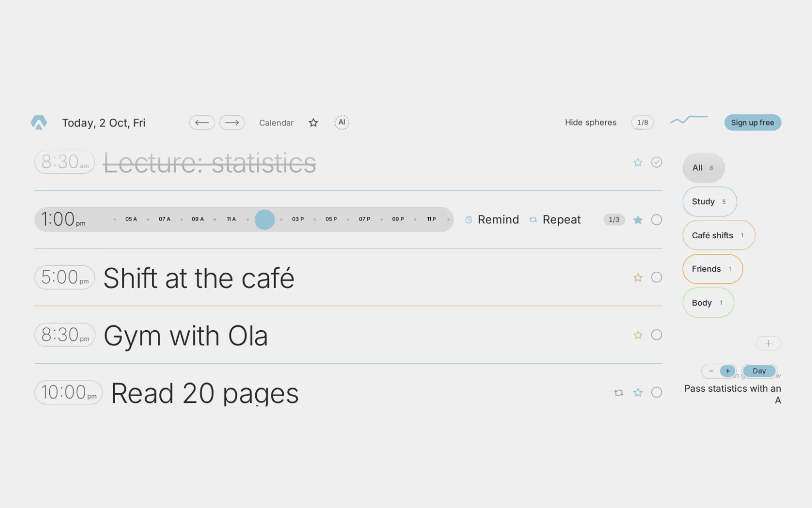Star the Shift at the café task

tap(638, 277)
